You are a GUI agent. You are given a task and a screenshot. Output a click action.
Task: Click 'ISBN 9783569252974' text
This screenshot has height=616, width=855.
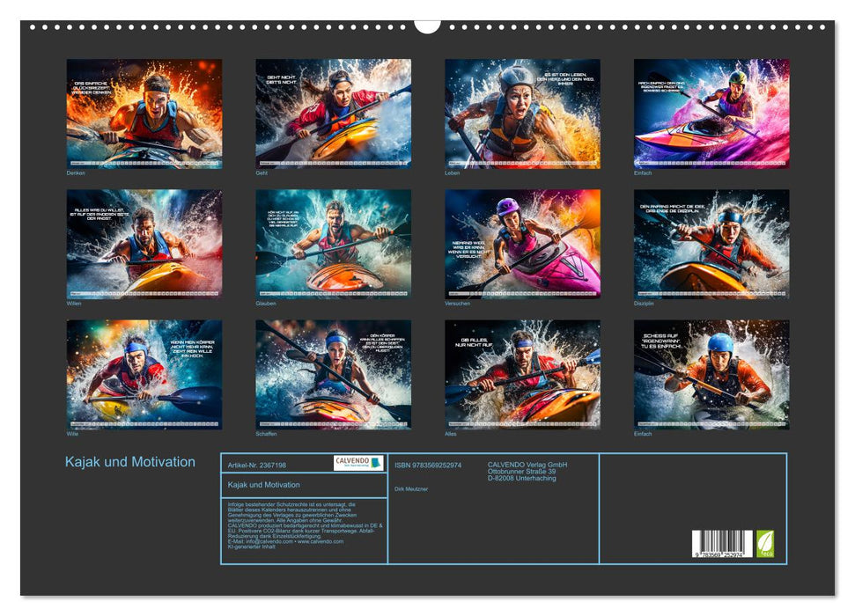point(428,465)
